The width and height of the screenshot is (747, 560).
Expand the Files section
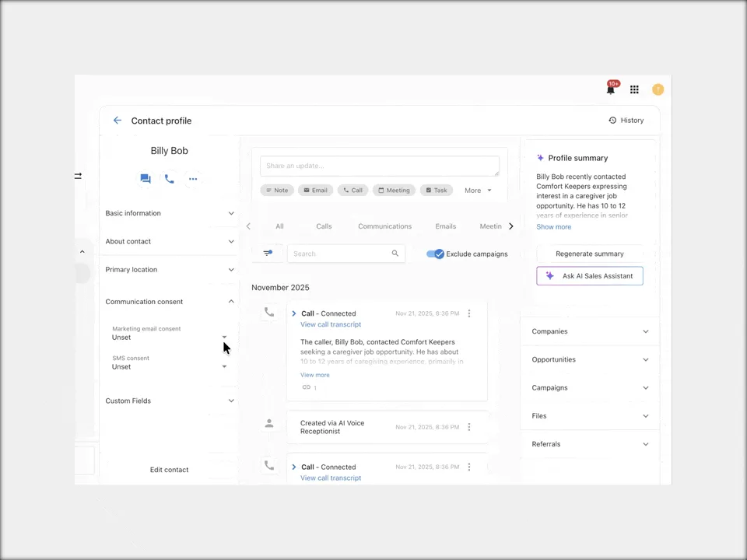click(590, 415)
